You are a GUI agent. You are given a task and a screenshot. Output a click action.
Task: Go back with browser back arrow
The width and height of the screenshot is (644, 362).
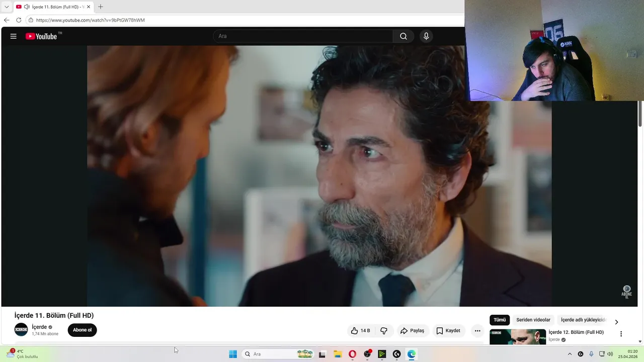coord(7,20)
